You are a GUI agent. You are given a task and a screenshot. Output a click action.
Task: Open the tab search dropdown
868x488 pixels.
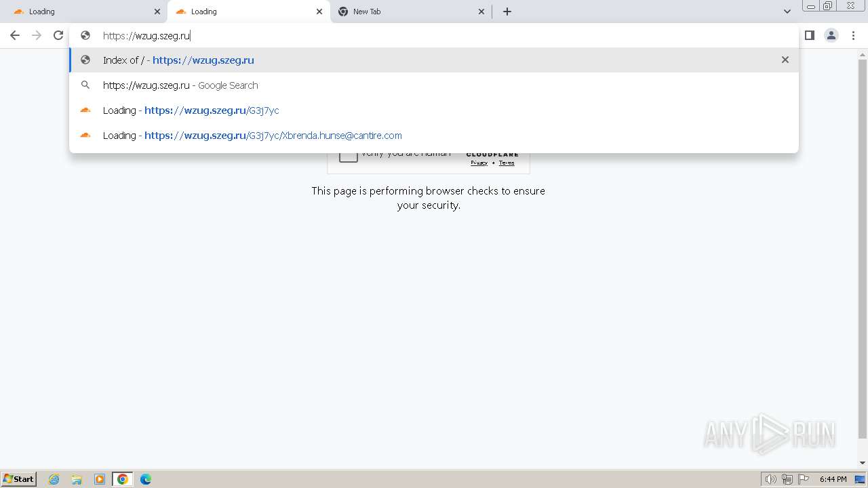(787, 12)
